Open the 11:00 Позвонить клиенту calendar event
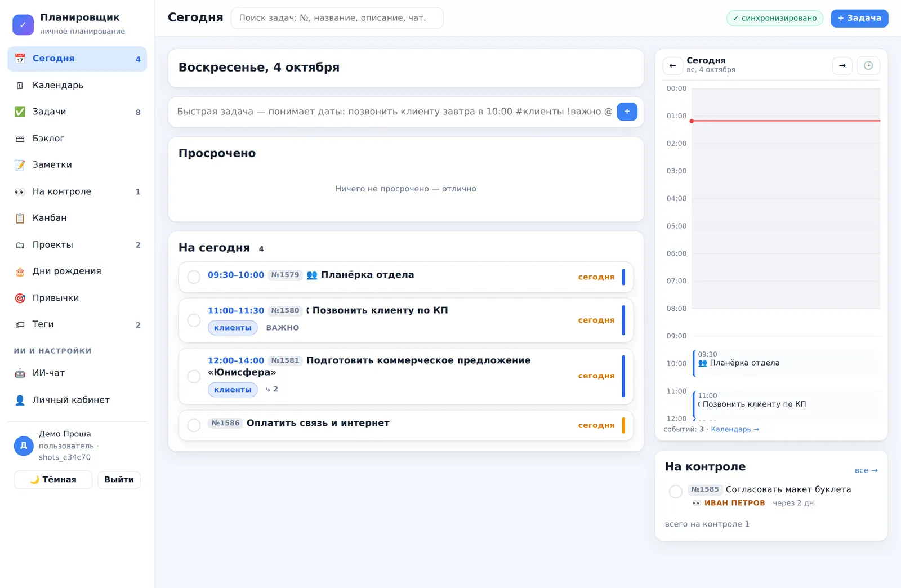The image size is (901, 588). pos(786,404)
